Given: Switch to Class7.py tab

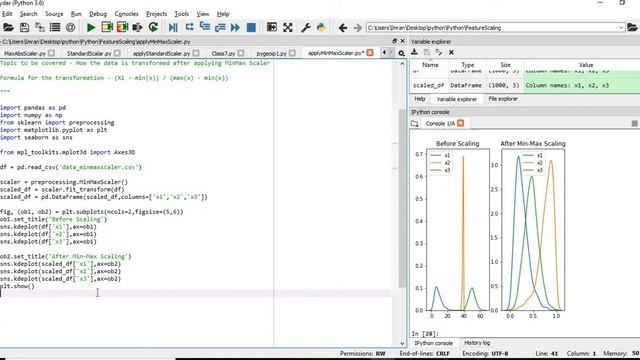Looking at the screenshot, I should 223,53.
